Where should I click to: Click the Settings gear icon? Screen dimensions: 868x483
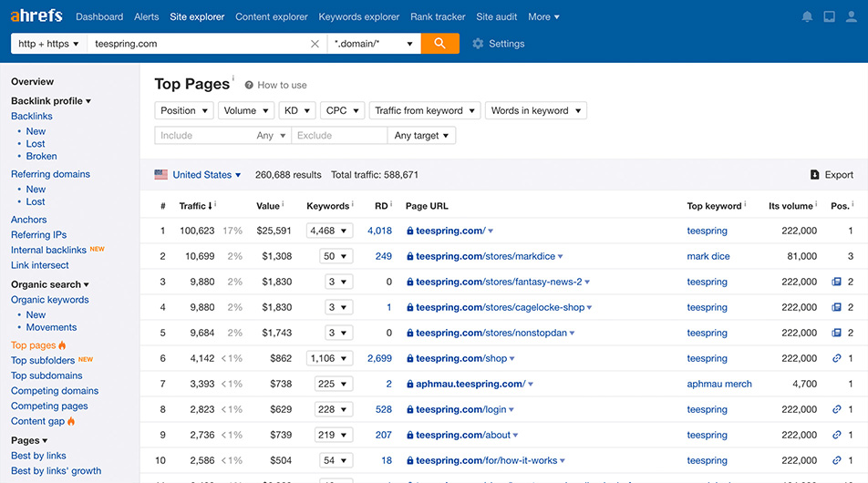pyautogui.click(x=478, y=44)
